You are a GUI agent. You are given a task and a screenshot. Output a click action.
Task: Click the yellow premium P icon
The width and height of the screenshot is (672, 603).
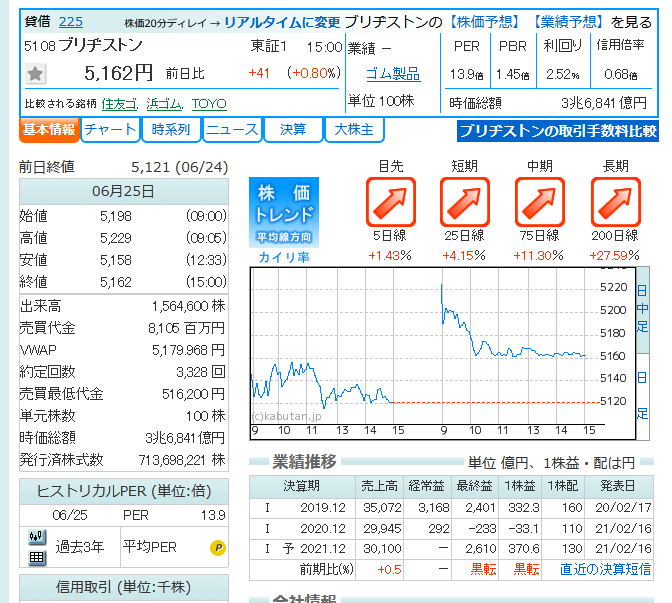coord(218,547)
